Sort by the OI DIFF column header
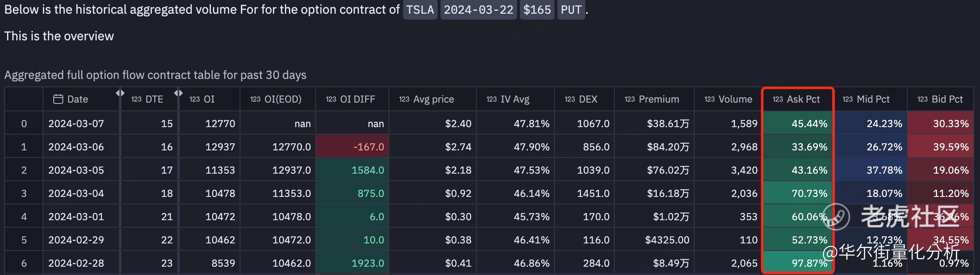 coord(357,99)
